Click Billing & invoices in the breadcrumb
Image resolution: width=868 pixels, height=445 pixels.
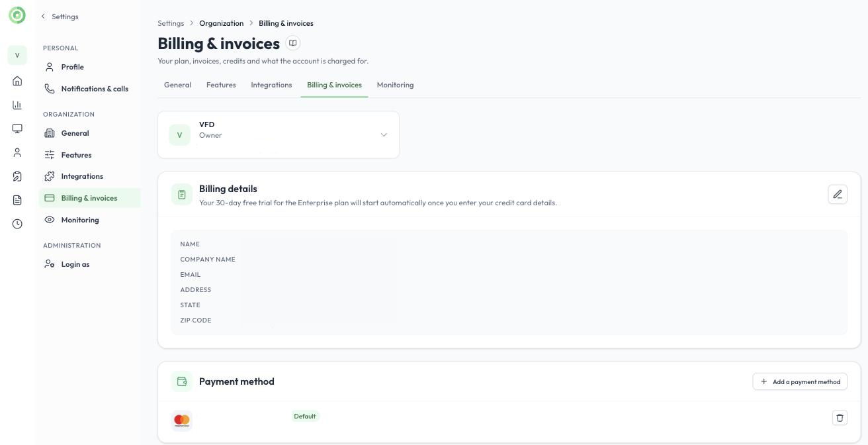click(x=286, y=23)
